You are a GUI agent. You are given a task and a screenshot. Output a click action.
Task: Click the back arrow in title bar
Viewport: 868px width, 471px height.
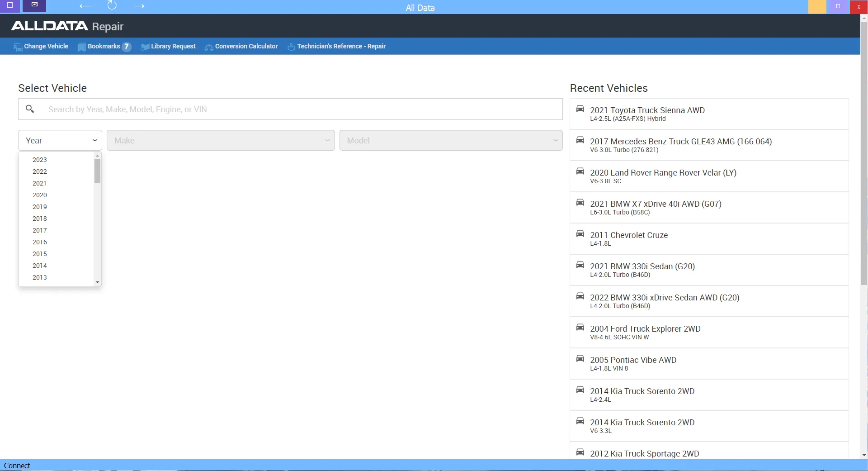click(x=85, y=6)
